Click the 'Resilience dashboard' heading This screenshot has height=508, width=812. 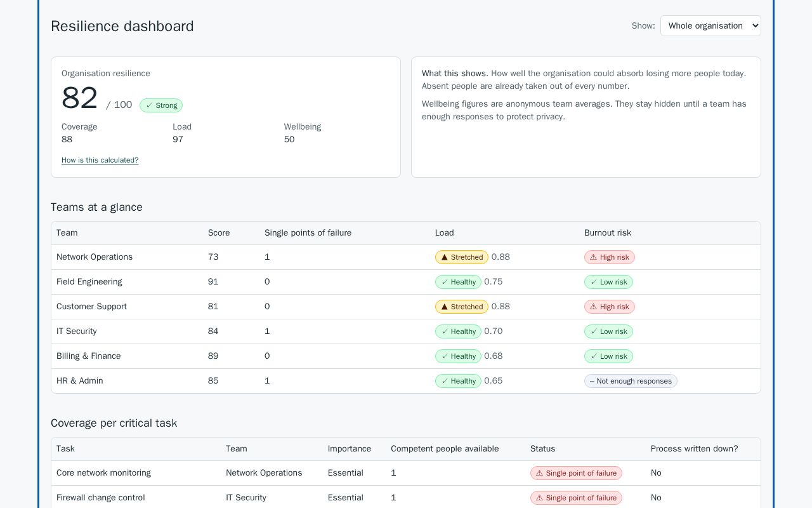coord(122,26)
